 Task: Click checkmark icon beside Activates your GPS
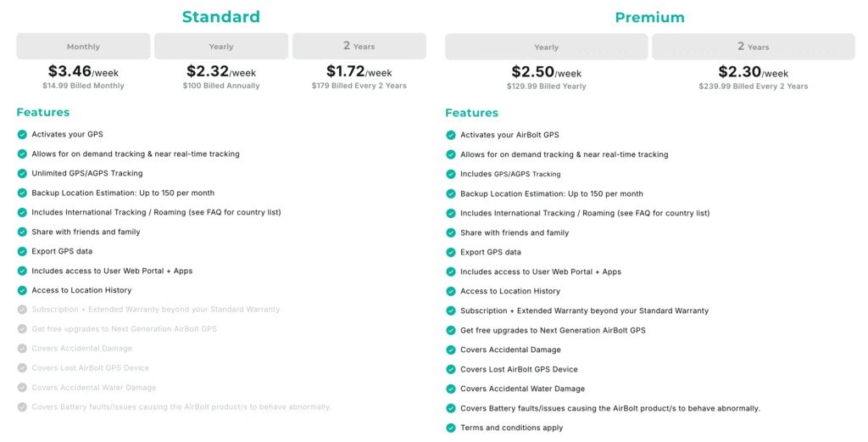pos(22,135)
